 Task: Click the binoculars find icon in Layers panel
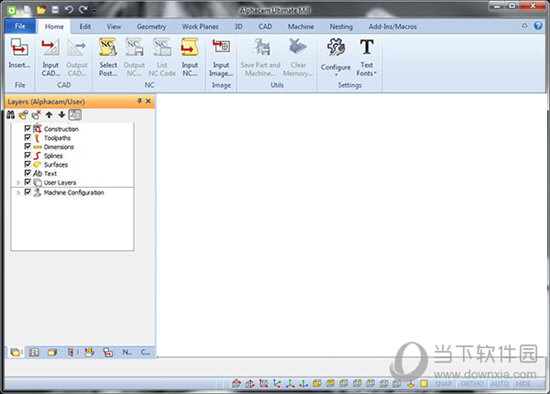point(11,114)
